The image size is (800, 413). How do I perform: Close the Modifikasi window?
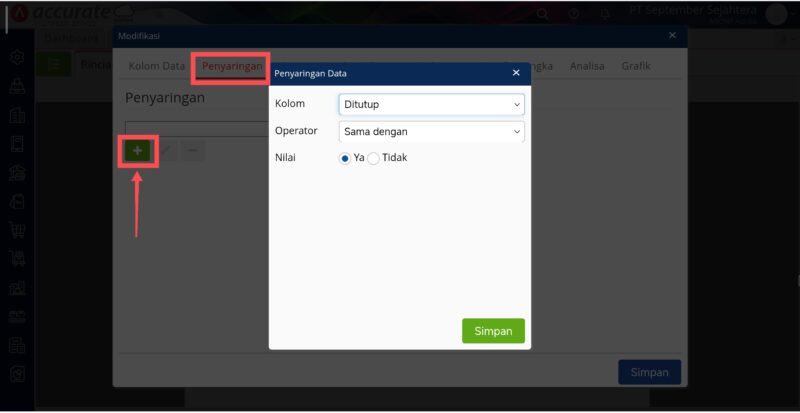(x=672, y=35)
